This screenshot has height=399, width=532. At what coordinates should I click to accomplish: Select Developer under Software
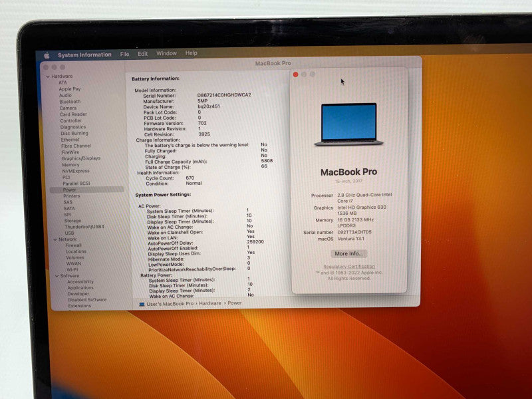click(78, 294)
